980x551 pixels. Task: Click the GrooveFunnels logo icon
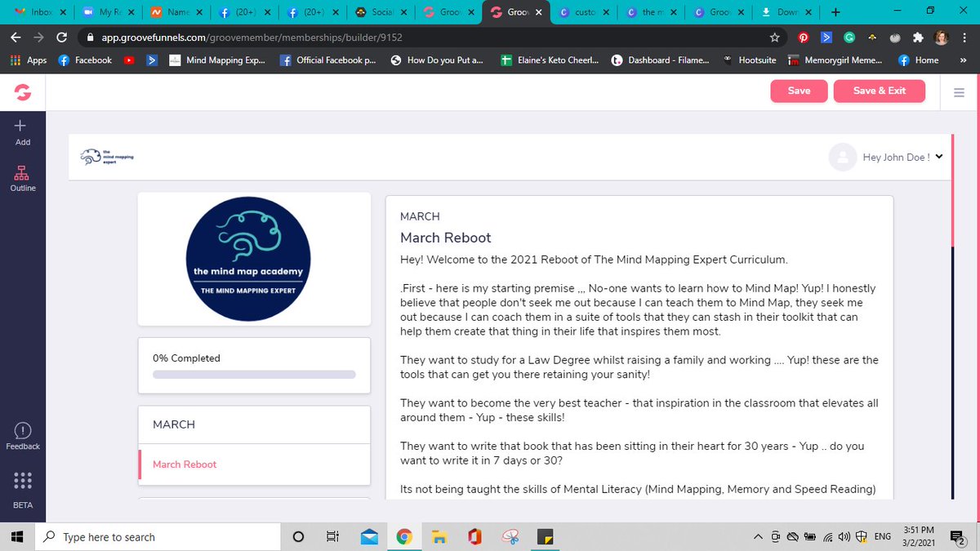click(x=23, y=94)
